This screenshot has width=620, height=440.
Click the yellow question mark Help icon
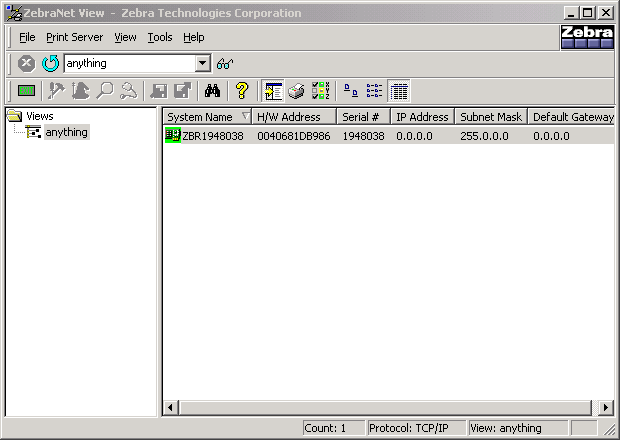click(x=241, y=92)
